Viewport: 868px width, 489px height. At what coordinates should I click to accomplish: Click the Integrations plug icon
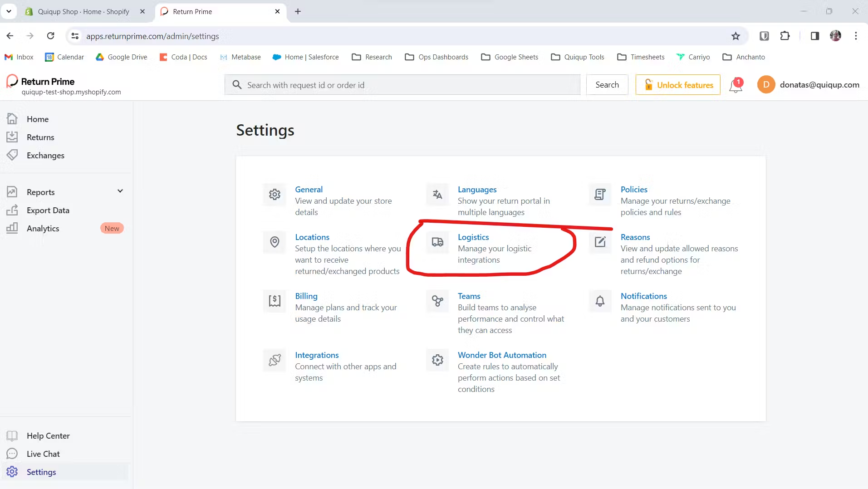tap(275, 360)
